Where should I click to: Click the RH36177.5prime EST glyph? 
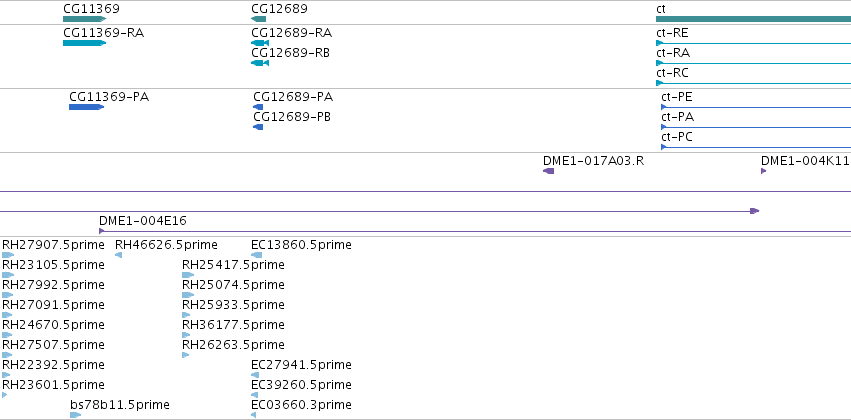[187, 335]
